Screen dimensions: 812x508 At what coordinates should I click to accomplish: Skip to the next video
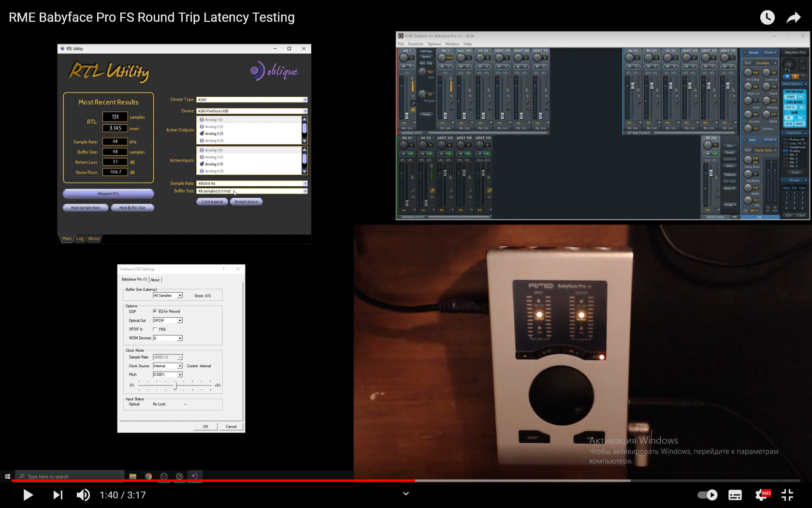tap(58, 495)
